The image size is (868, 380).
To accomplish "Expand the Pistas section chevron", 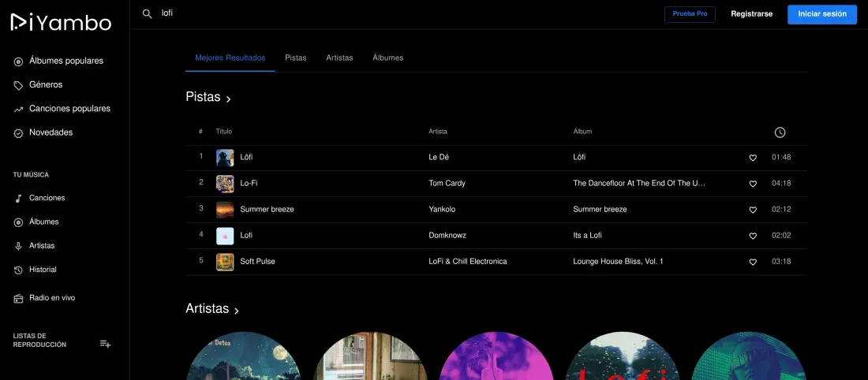I will (x=228, y=99).
